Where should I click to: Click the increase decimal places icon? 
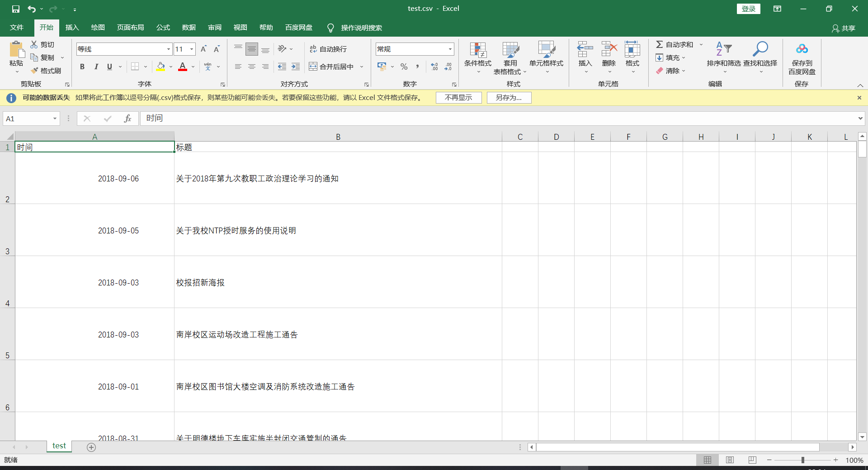pyautogui.click(x=434, y=66)
